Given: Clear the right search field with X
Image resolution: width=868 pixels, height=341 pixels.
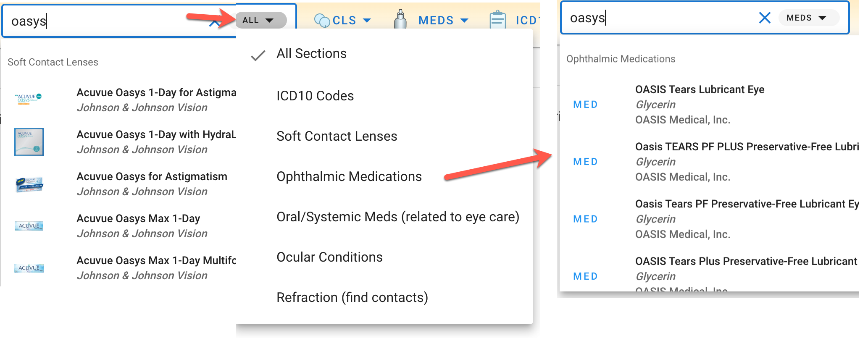Looking at the screenshot, I should (x=765, y=18).
